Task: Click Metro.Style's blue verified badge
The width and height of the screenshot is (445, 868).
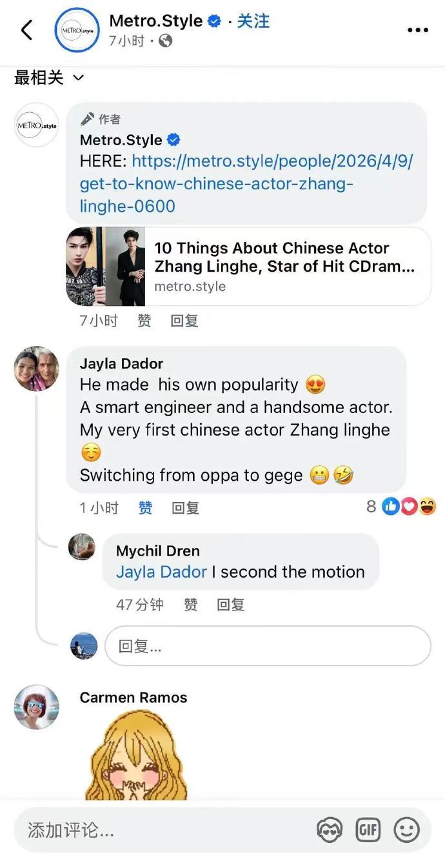Action: [215, 20]
